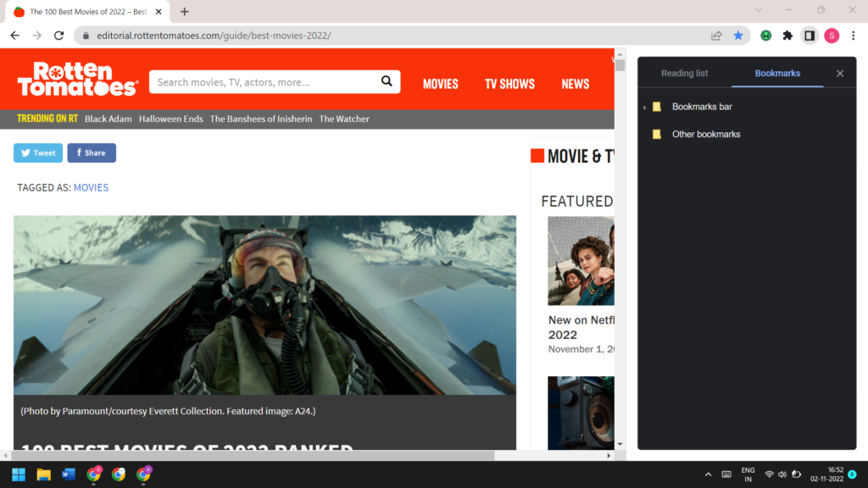Click the Grammarly extension icon

(765, 36)
